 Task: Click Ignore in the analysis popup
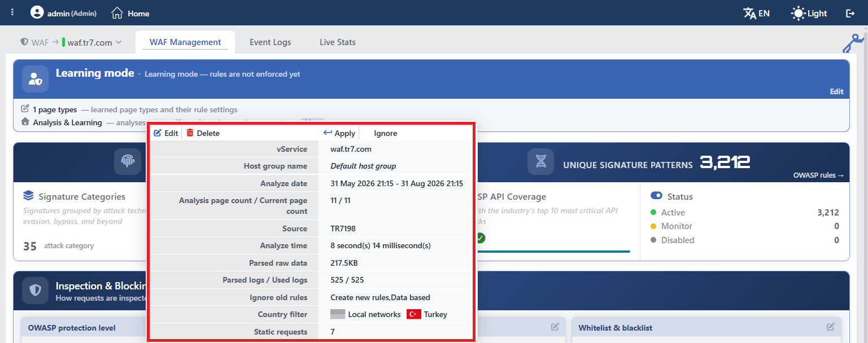click(386, 133)
